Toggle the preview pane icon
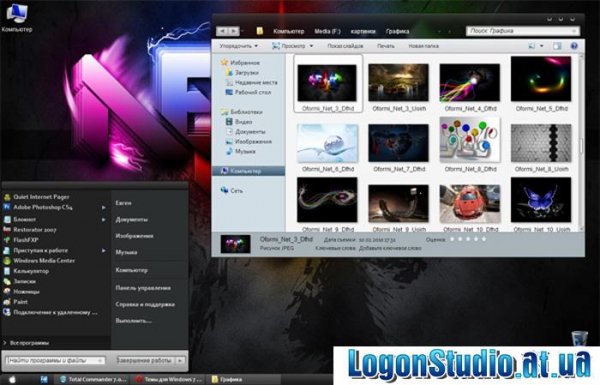This screenshot has width=600, height=385. coord(557,46)
